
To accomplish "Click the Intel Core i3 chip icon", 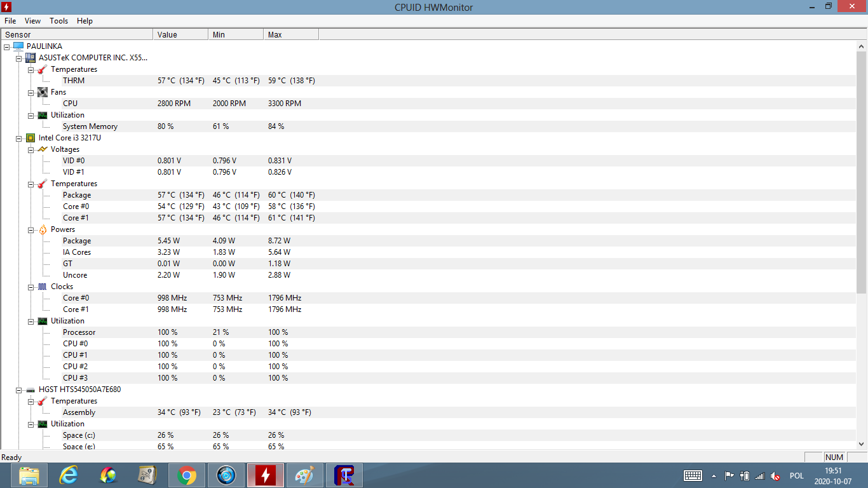I will (x=30, y=138).
